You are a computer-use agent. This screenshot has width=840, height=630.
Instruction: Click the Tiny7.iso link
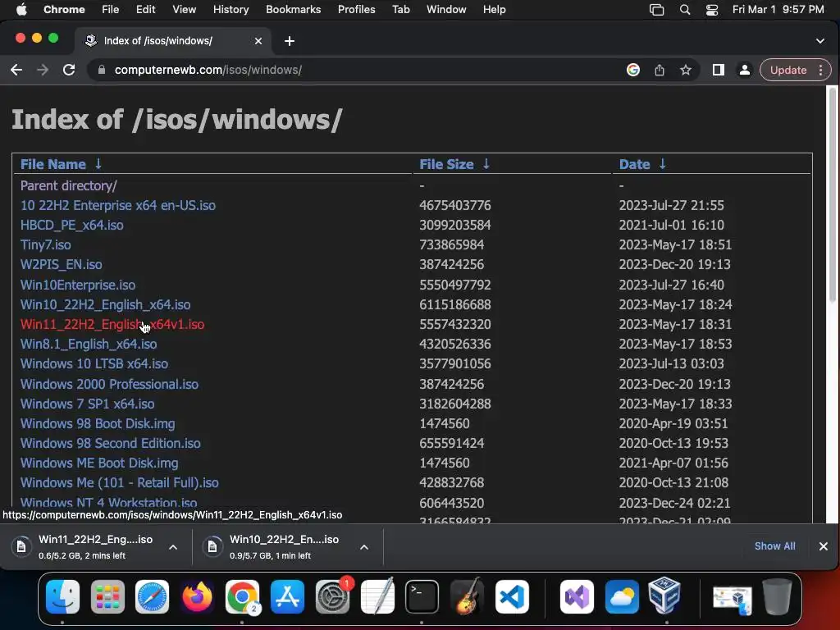[x=46, y=244]
